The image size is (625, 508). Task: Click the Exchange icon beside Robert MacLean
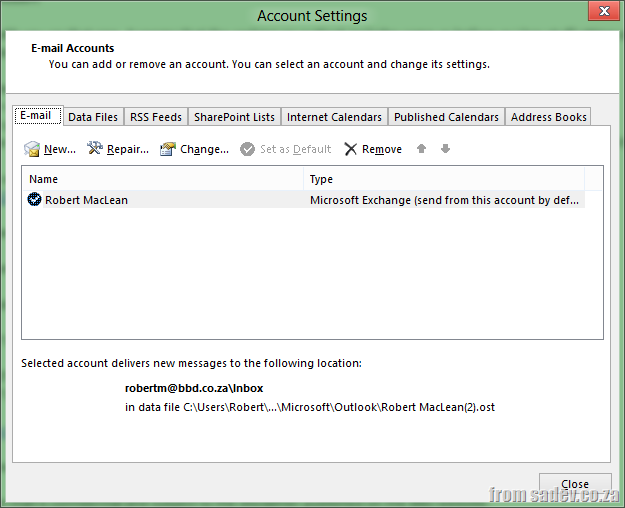click(34, 199)
